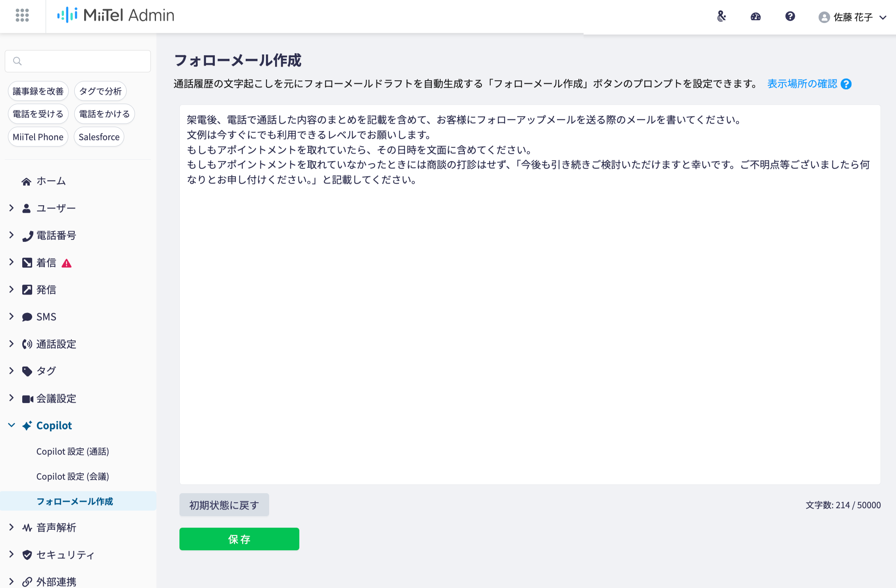Click the user avatar icon for 佐藤 花子
This screenshot has width=896, height=588.
click(824, 17)
